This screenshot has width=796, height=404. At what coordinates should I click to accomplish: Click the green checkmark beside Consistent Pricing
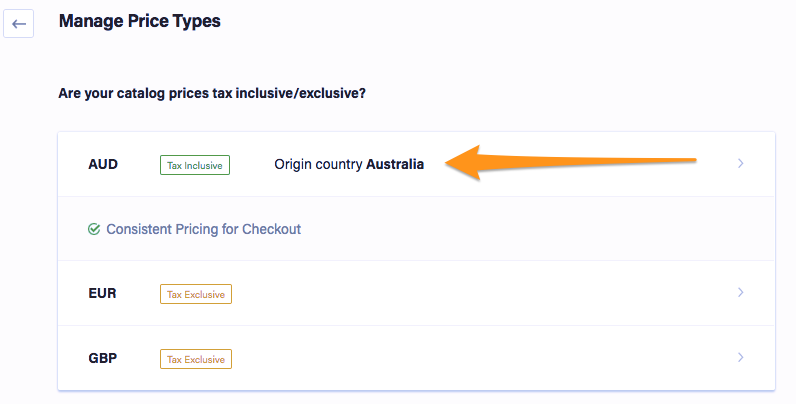pos(94,229)
